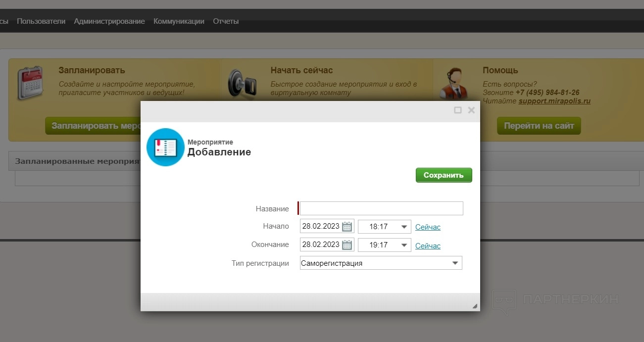Open the Отчеты menu

pos(226,21)
